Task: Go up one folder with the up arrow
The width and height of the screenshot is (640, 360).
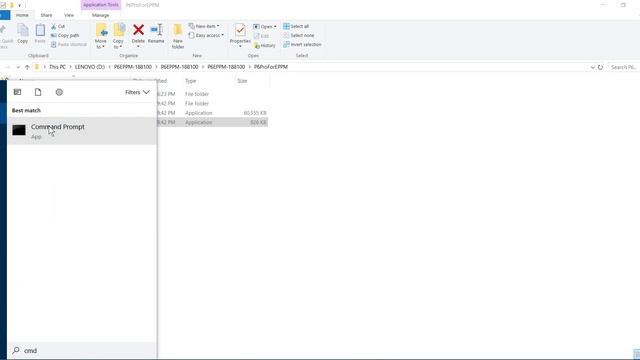Action: (x=27, y=67)
